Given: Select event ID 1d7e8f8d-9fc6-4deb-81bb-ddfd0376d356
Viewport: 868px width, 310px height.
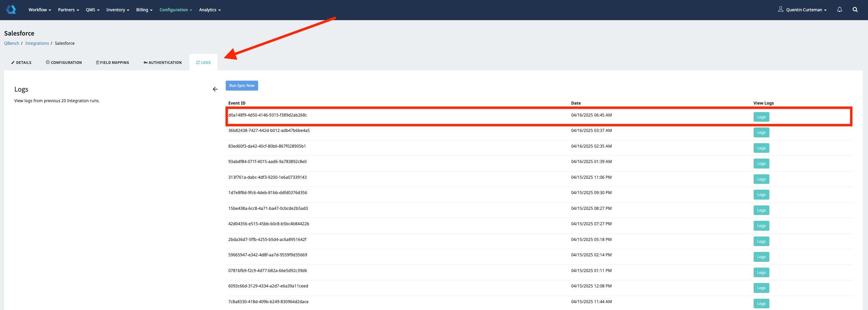Looking at the screenshot, I should 268,193.
